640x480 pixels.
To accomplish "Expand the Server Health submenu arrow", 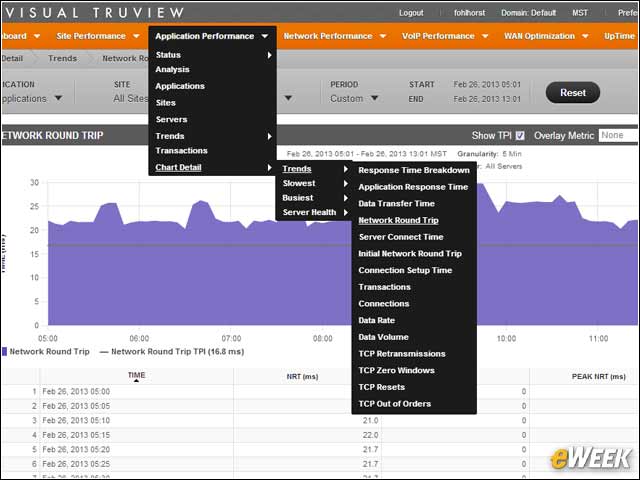I will click(346, 212).
